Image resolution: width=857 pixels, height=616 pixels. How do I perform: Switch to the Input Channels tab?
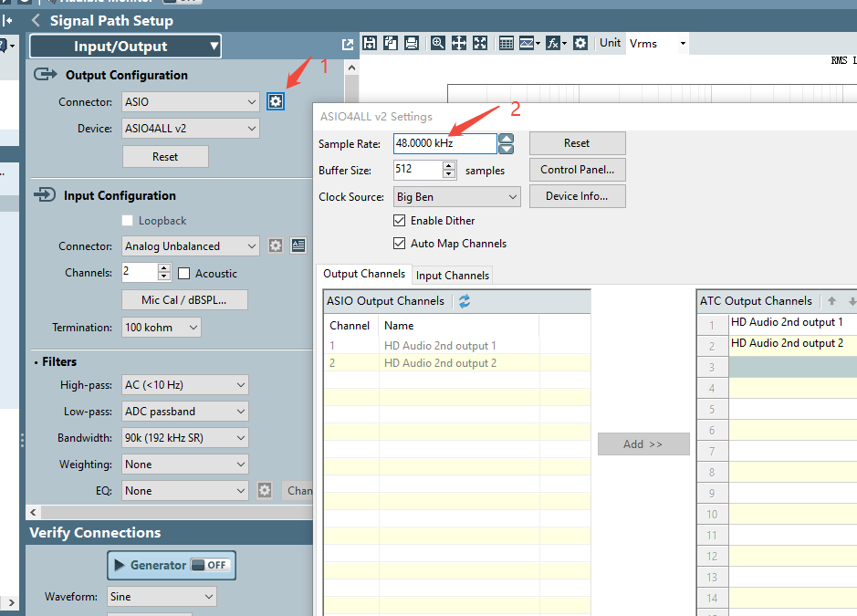click(x=453, y=276)
